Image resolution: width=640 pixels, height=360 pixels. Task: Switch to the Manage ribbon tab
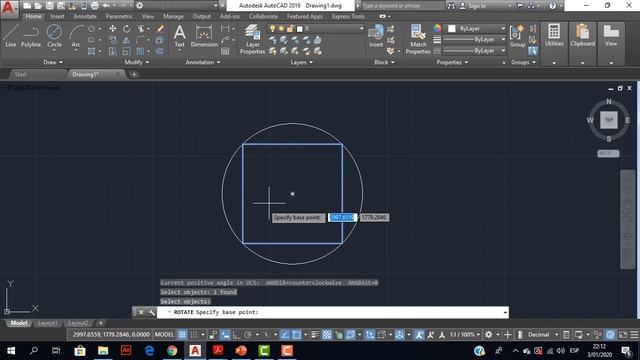click(x=173, y=16)
